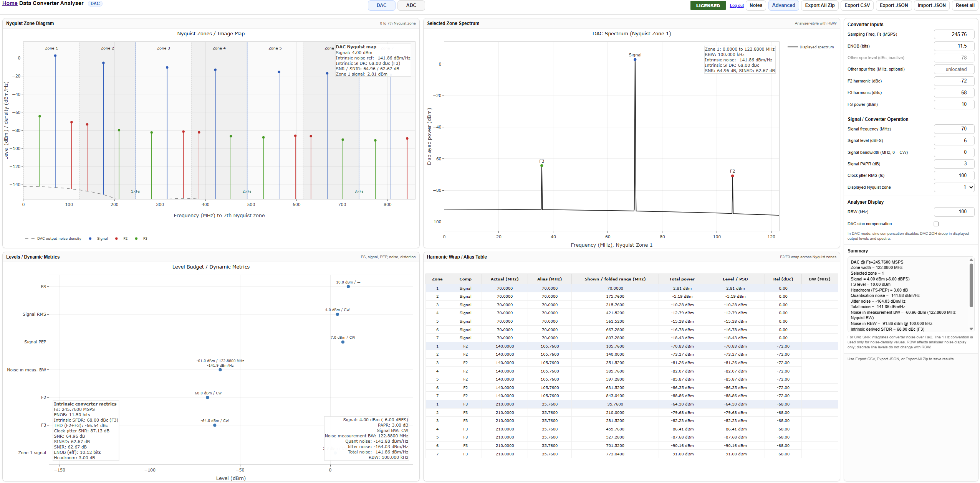This screenshot has width=980, height=483.
Task: Click the Import JSON button
Action: point(931,5)
